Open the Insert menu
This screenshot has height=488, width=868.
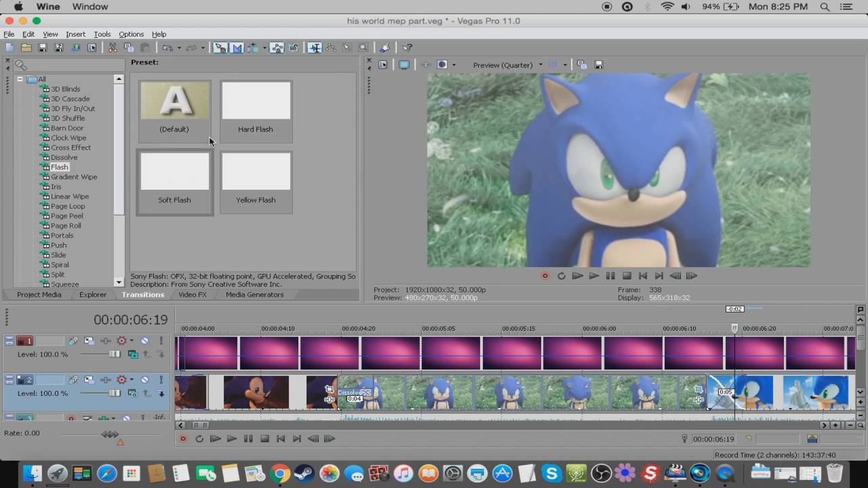75,34
